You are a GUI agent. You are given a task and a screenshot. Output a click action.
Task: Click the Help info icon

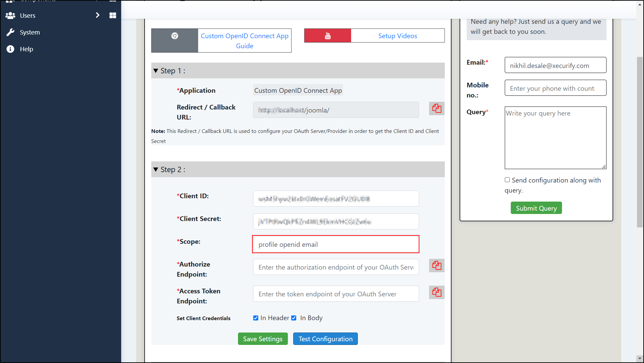pos(10,49)
